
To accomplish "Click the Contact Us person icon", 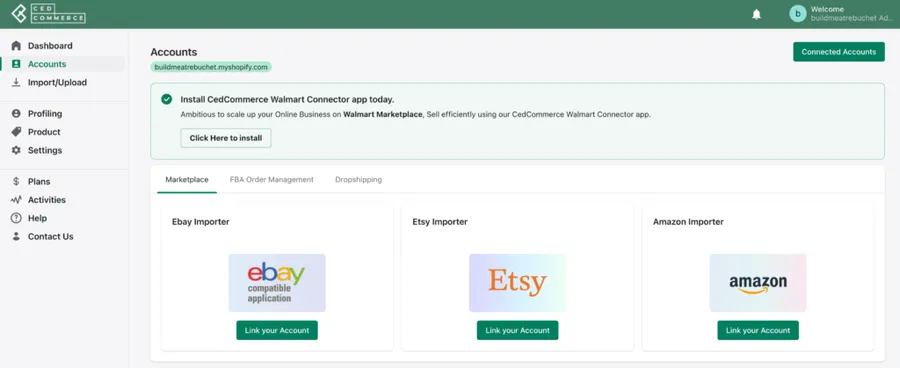I will pyautogui.click(x=16, y=237).
